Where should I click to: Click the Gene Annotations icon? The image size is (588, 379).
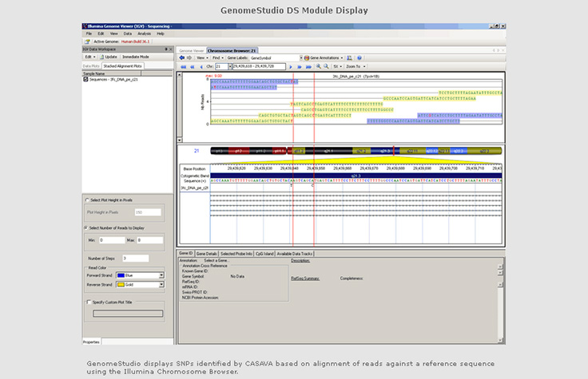coord(305,57)
